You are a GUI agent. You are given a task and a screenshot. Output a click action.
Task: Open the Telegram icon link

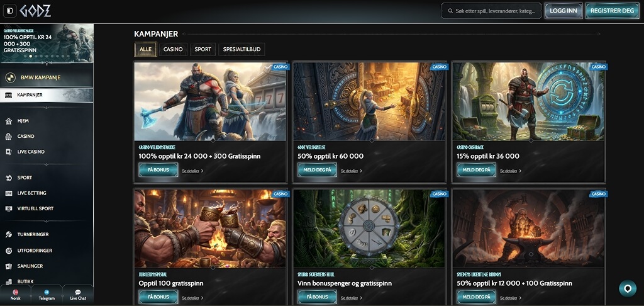pyautogui.click(x=47, y=292)
